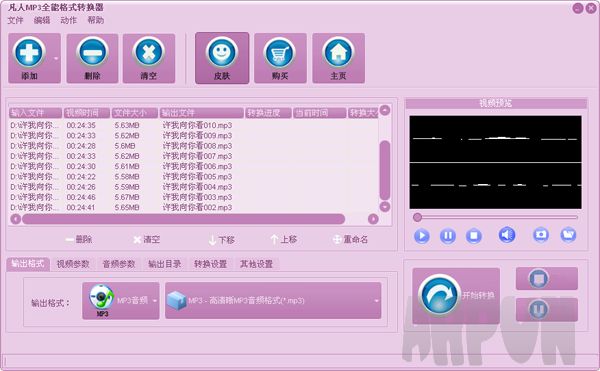Pause the preview playback

448,236
